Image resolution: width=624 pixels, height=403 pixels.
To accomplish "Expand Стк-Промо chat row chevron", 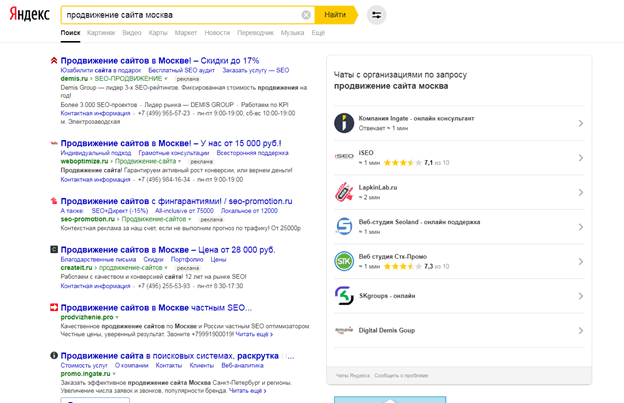I will (x=581, y=262).
